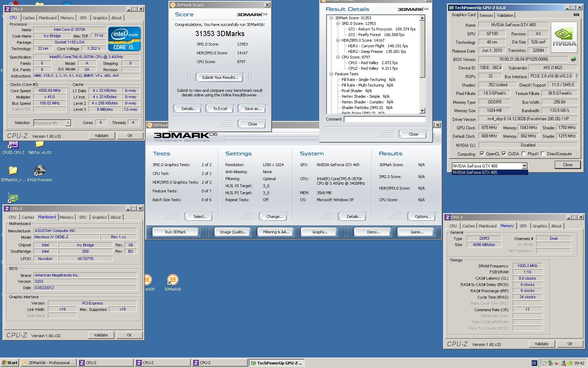Click Details... button in 3DMark Score dialog
Screen dimensions: 588x368
[x=189, y=109]
